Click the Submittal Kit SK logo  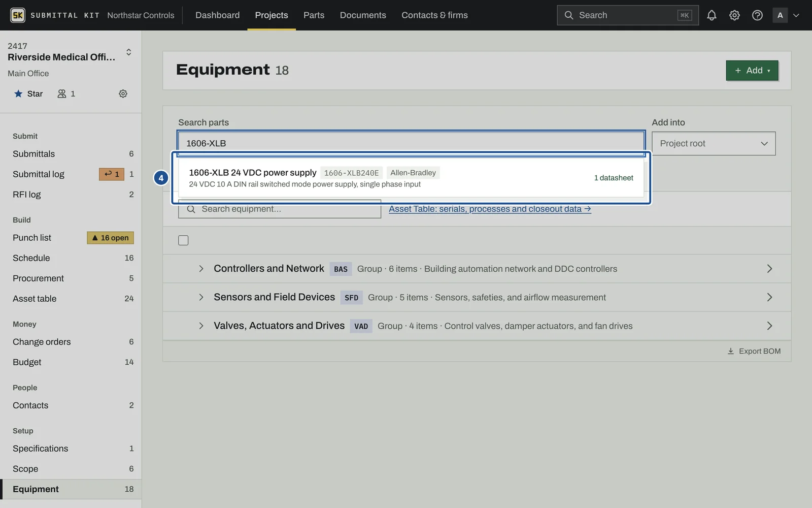[x=18, y=15]
